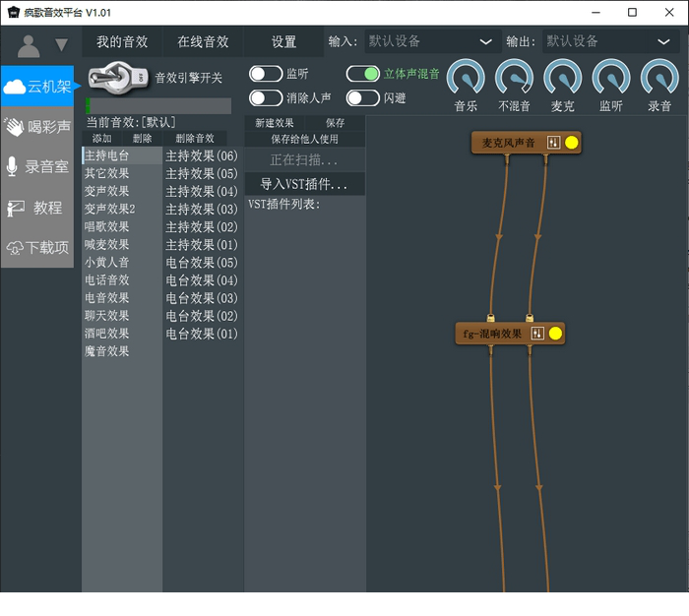Choose the 电台效果(04) preset
The height and width of the screenshot is (616, 689).
[x=203, y=280]
